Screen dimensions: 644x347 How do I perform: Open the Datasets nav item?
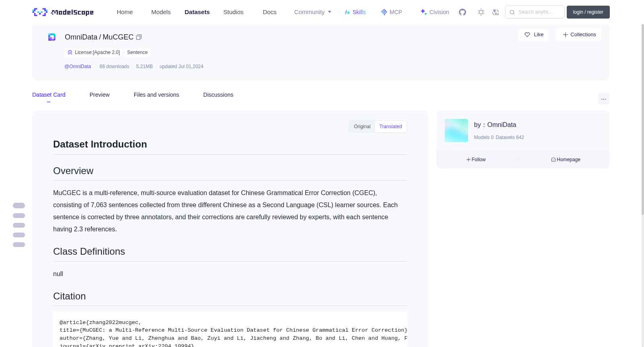coord(197,12)
